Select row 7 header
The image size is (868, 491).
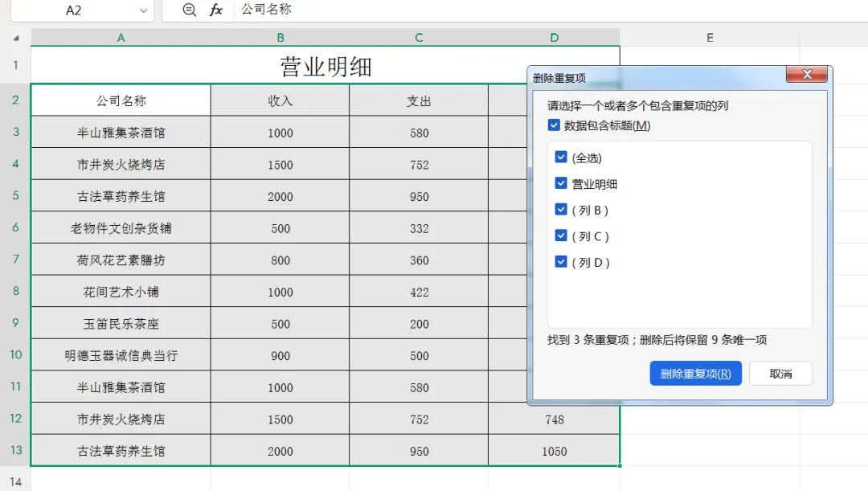pos(15,259)
